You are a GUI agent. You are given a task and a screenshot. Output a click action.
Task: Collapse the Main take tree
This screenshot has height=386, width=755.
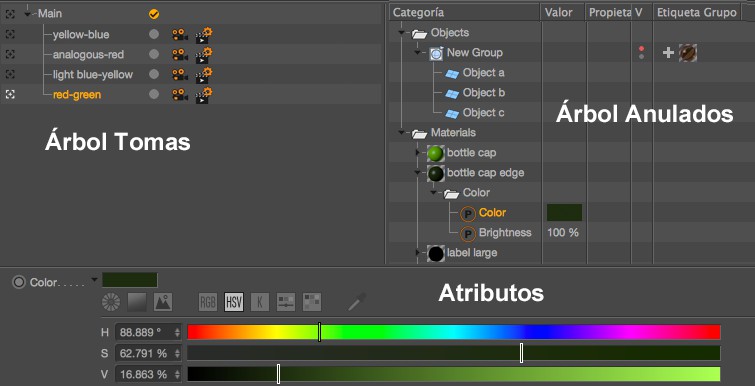click(27, 14)
